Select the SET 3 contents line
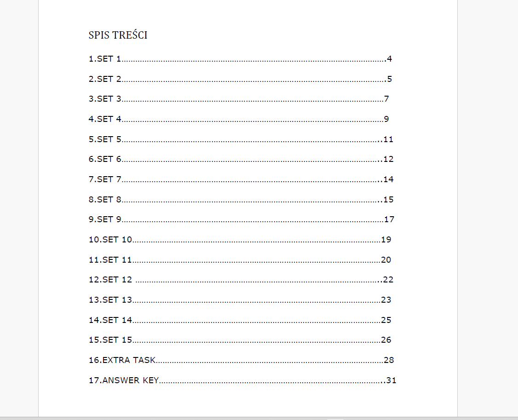This screenshot has height=420, width=518. [x=105, y=99]
